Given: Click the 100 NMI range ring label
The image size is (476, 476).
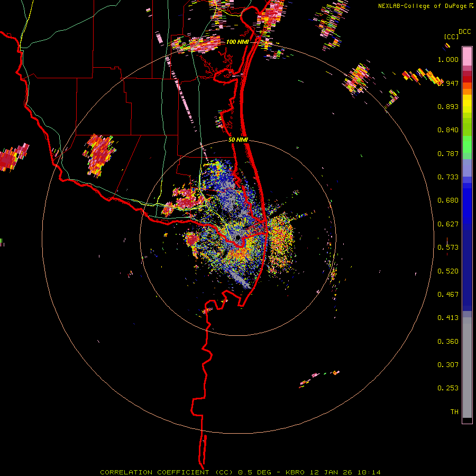Looking at the screenshot, I should [x=237, y=42].
